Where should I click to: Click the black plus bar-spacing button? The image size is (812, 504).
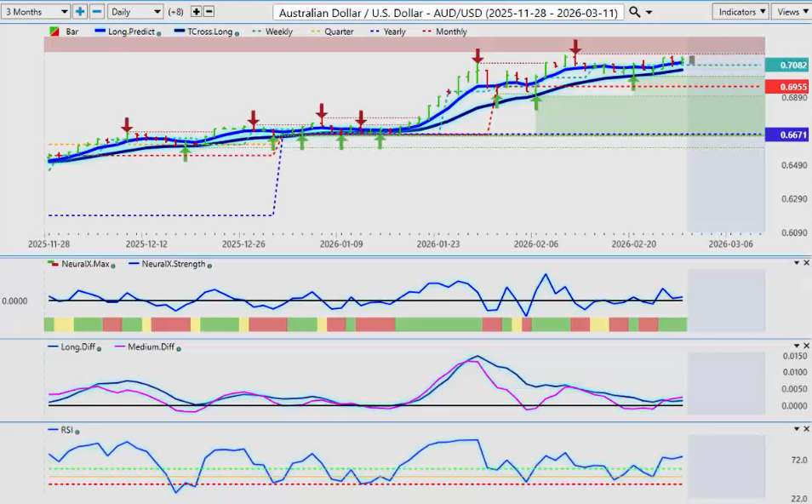pos(197,12)
